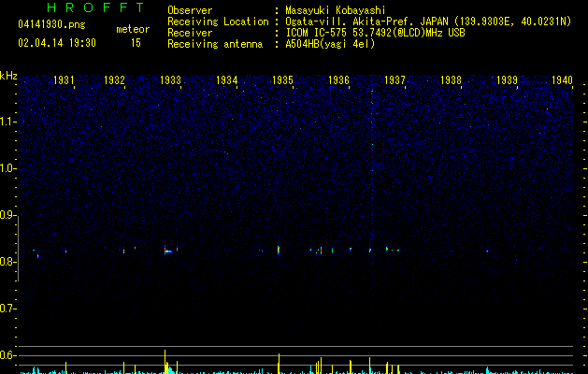Click the 1935 time marker
Viewport: 588px width, 374px height.
tap(282, 80)
